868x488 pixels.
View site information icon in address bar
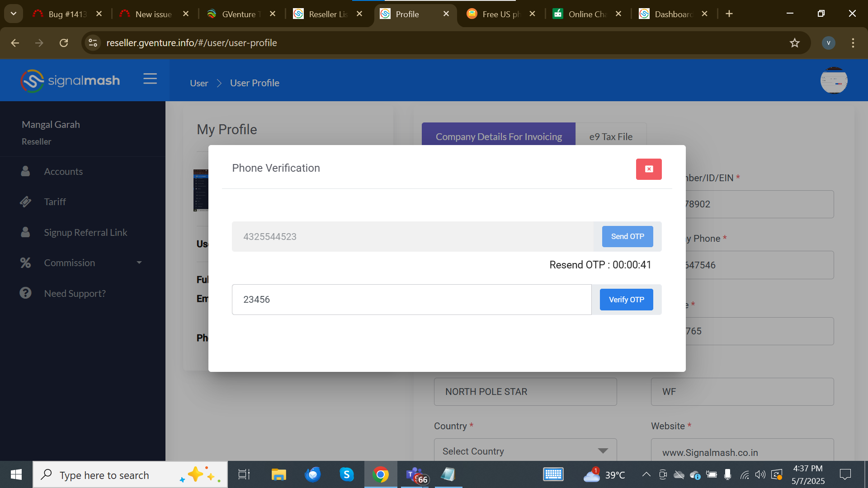point(93,43)
